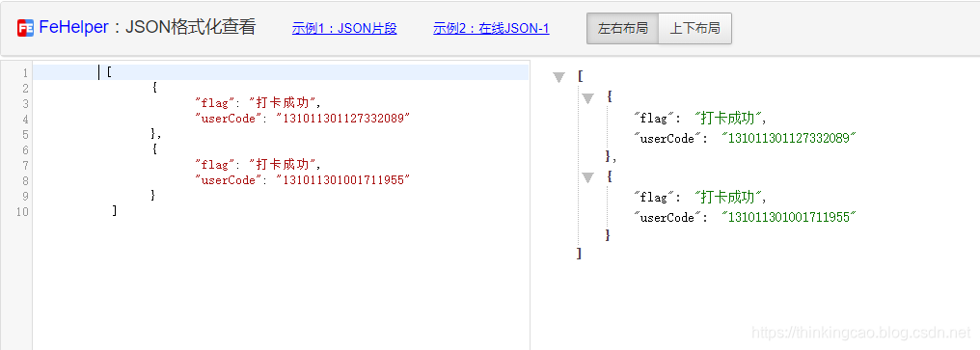
Task: Place cursor on editor line 1 bracket
Action: coord(109,72)
